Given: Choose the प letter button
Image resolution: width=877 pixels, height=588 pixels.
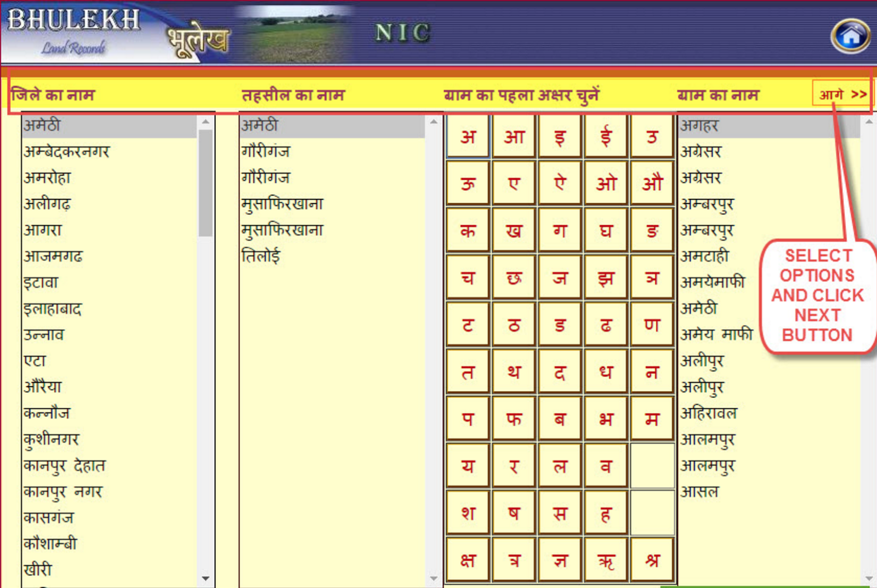Looking at the screenshot, I should click(468, 419).
